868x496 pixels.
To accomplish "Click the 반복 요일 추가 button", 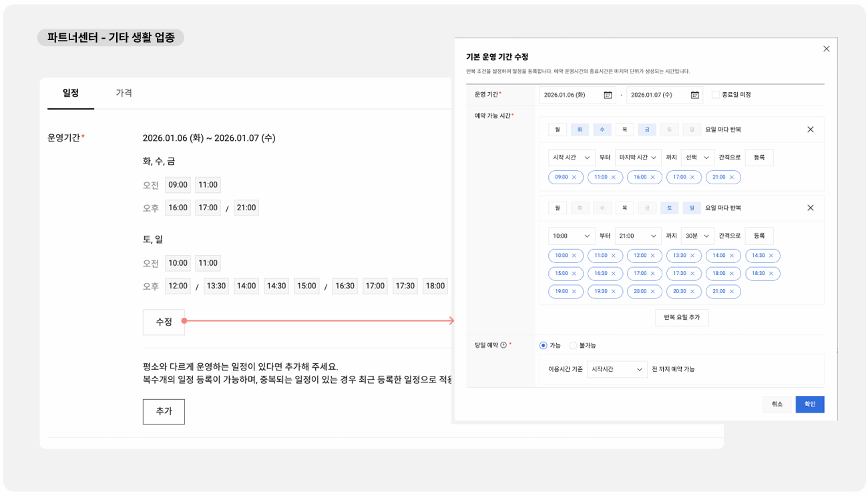I will [682, 317].
